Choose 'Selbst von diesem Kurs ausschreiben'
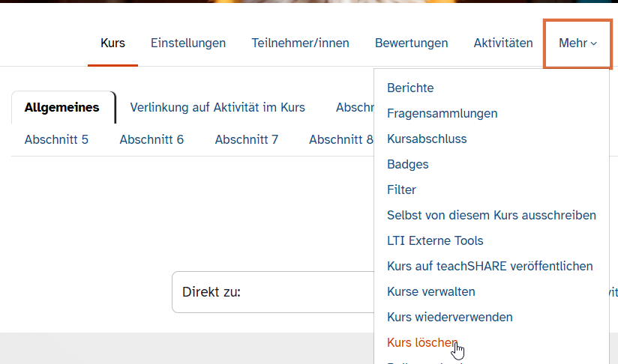The image size is (618, 364). point(491,216)
